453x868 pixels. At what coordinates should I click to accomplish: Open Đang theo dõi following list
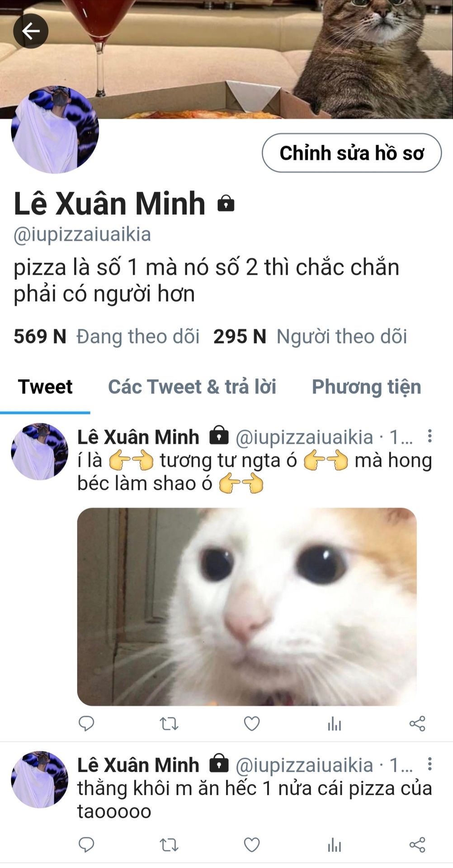pyautogui.click(x=106, y=336)
